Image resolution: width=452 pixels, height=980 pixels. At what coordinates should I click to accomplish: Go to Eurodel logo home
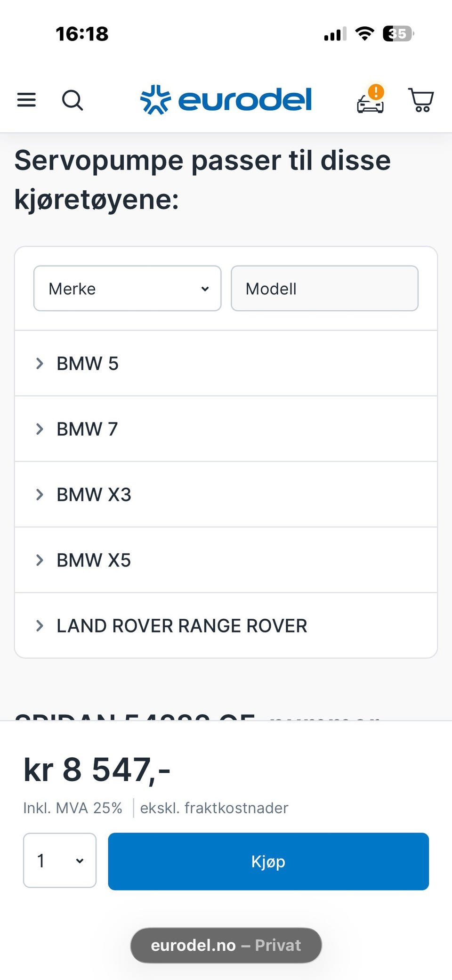point(226,100)
